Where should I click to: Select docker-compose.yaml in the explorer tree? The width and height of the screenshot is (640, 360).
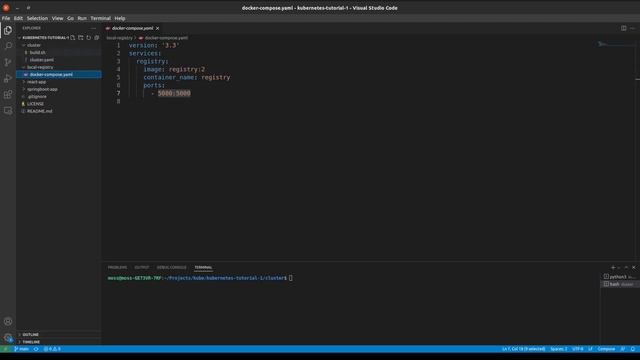51,74
